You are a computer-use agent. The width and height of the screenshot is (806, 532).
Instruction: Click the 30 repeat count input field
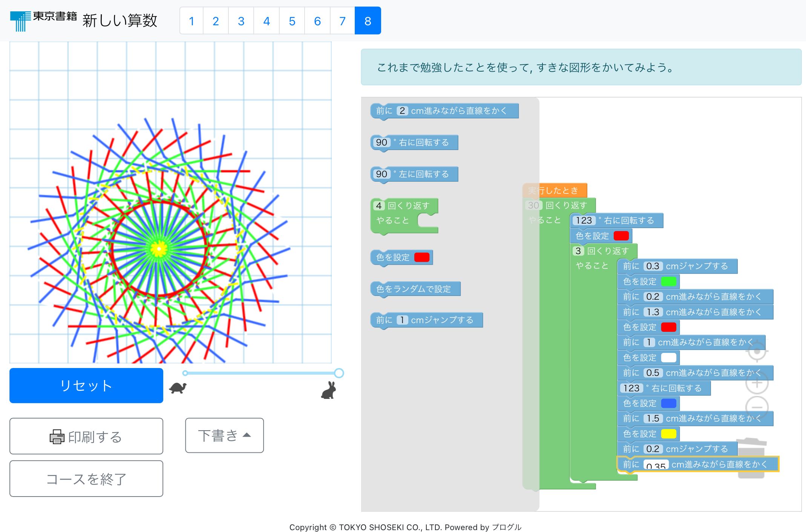coord(534,205)
